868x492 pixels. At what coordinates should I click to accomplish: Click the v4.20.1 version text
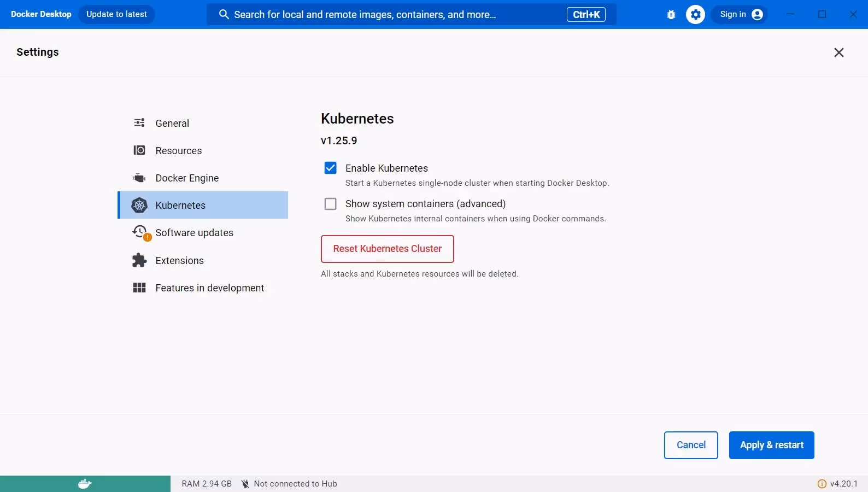[844, 484]
